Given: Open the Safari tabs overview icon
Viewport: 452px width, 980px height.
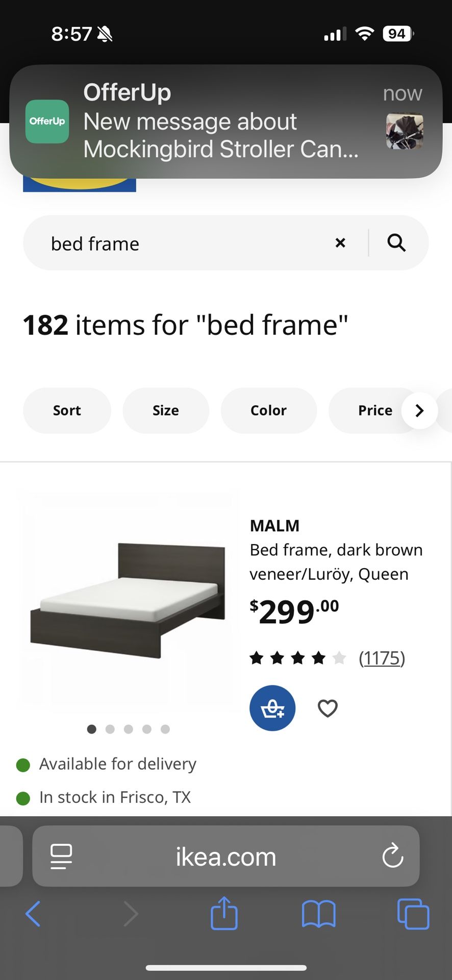Looking at the screenshot, I should tap(413, 914).
